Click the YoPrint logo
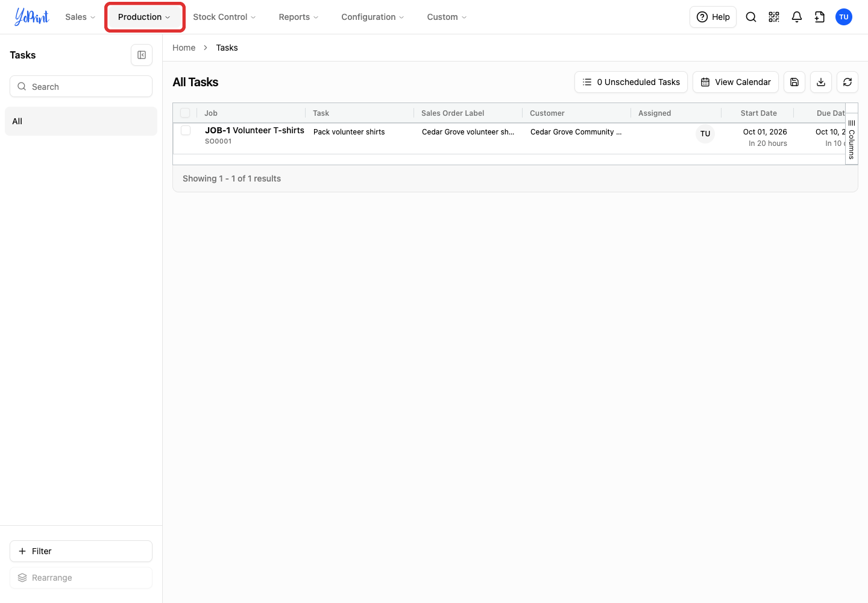The image size is (868, 603). click(x=32, y=17)
